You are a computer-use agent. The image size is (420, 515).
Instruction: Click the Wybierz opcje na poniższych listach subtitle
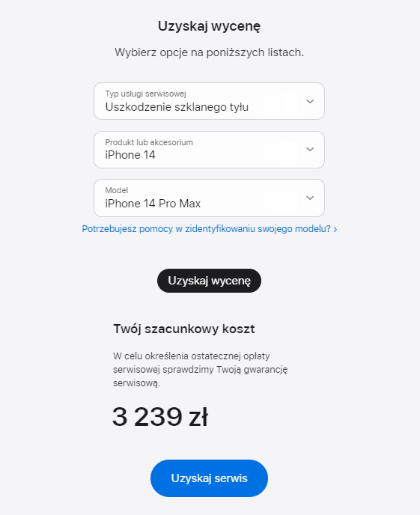click(x=209, y=52)
